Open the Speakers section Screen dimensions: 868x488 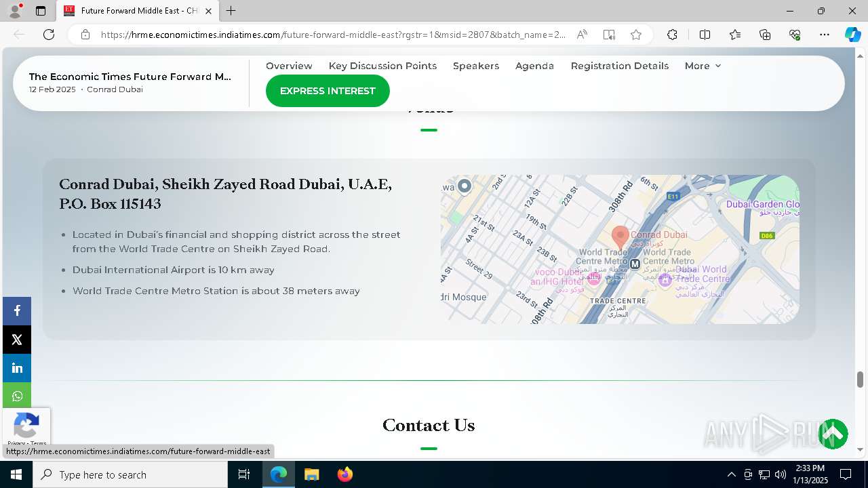(x=476, y=66)
